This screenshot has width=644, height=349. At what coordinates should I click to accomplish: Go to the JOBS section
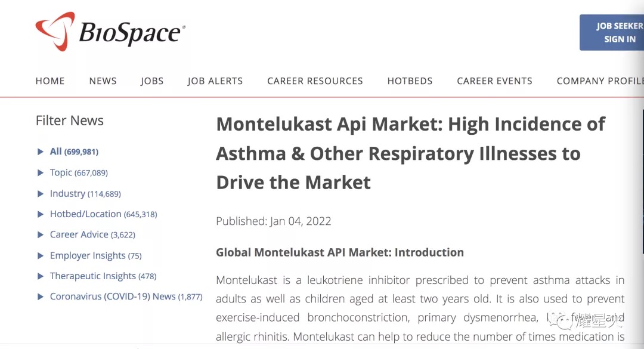[152, 81]
